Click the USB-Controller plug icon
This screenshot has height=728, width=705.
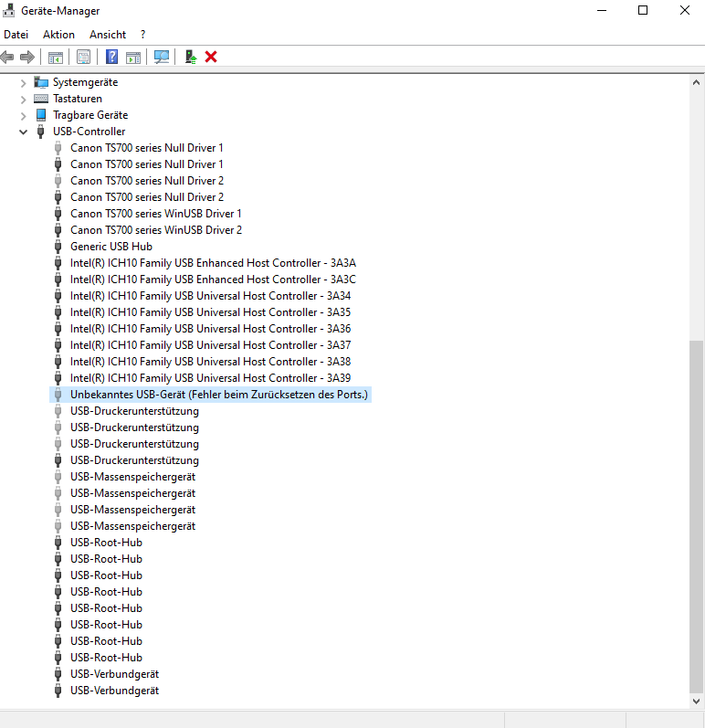[x=41, y=132]
